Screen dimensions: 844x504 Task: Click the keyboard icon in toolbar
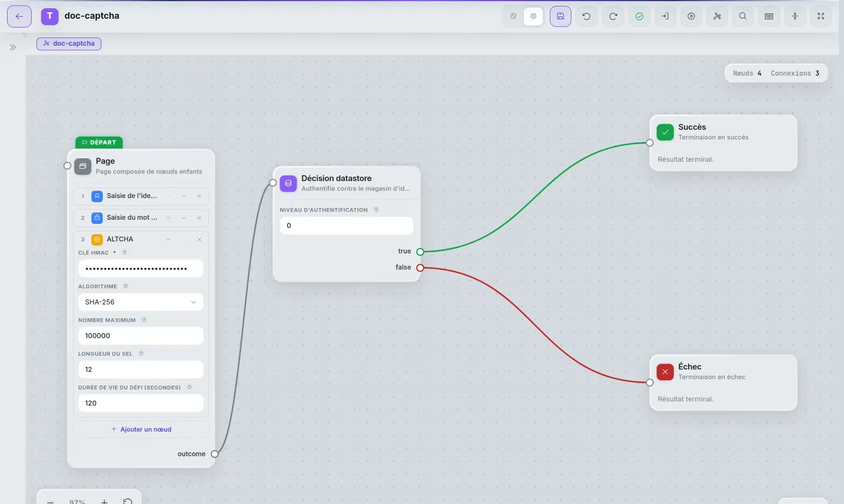769,16
